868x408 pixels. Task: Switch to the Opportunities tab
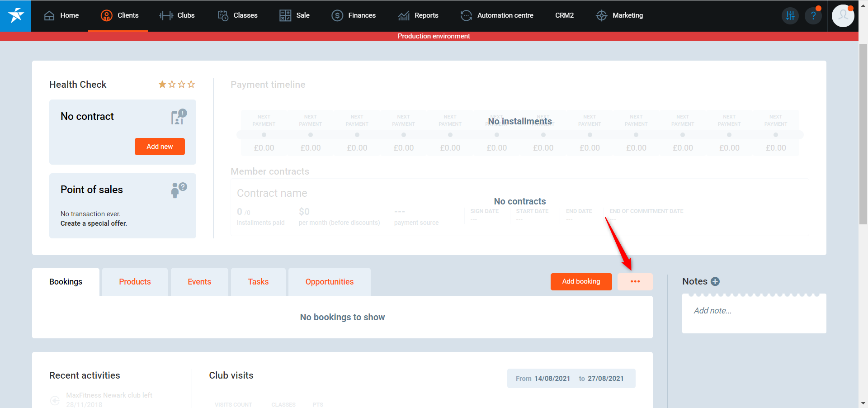pos(329,282)
